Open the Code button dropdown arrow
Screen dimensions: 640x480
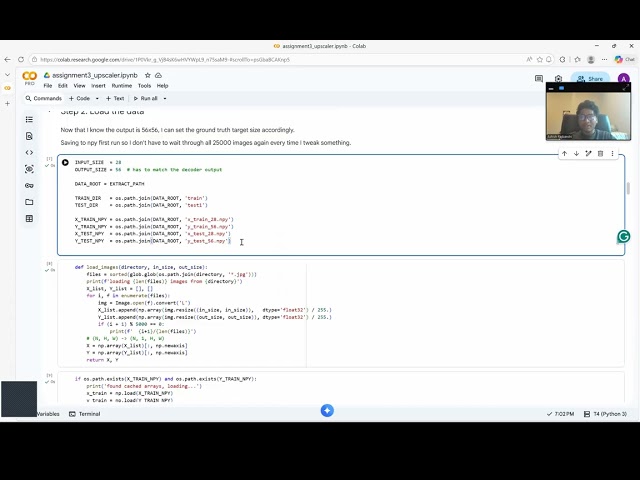tap(97, 98)
